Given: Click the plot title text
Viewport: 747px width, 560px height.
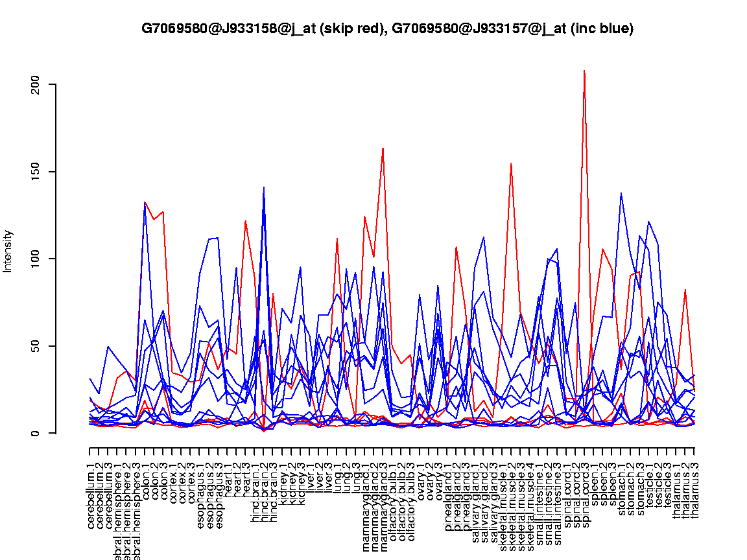Looking at the screenshot, I should coord(387,29).
